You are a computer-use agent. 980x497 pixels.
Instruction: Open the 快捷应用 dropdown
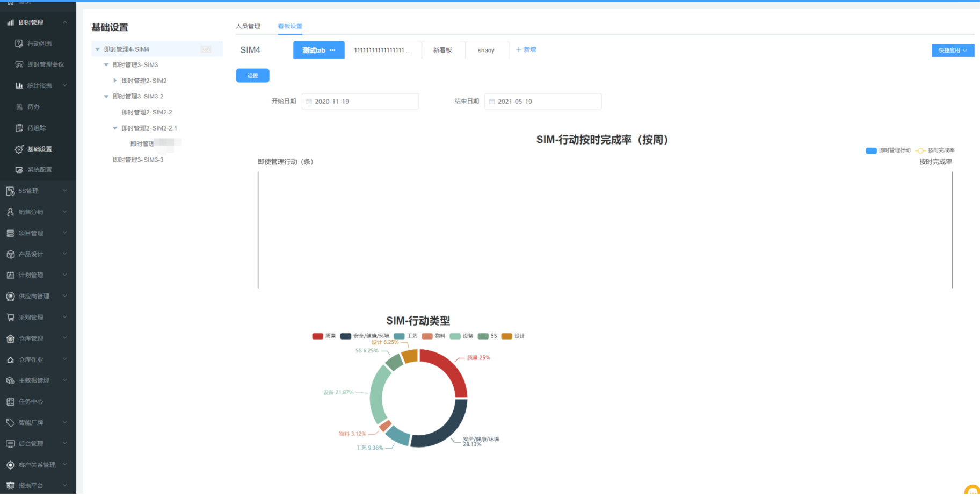point(953,50)
